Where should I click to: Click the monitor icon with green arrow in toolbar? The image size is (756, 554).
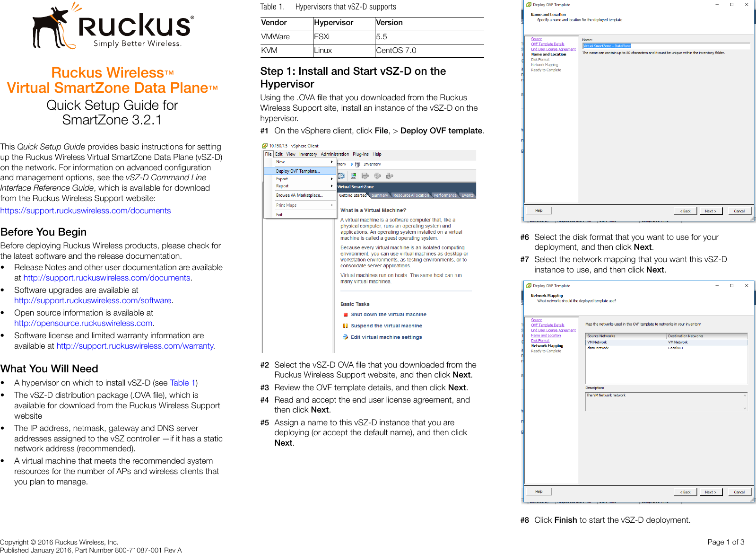coord(353,176)
